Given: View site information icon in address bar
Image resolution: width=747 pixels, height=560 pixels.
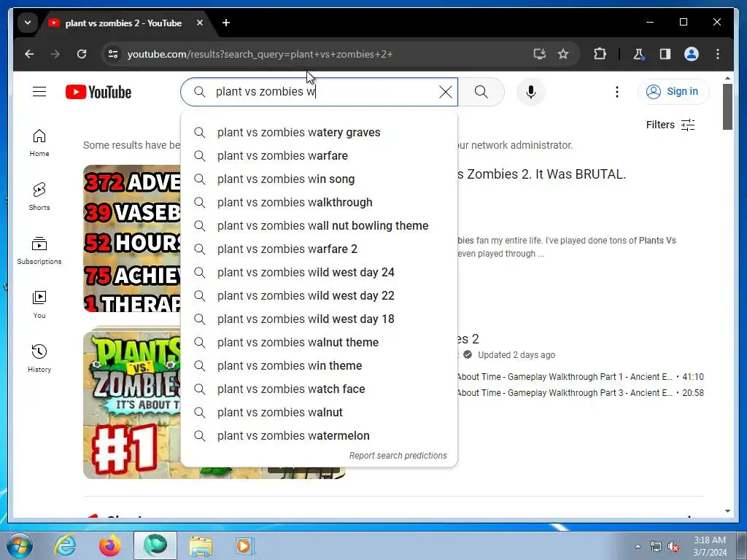Looking at the screenshot, I should tap(113, 54).
